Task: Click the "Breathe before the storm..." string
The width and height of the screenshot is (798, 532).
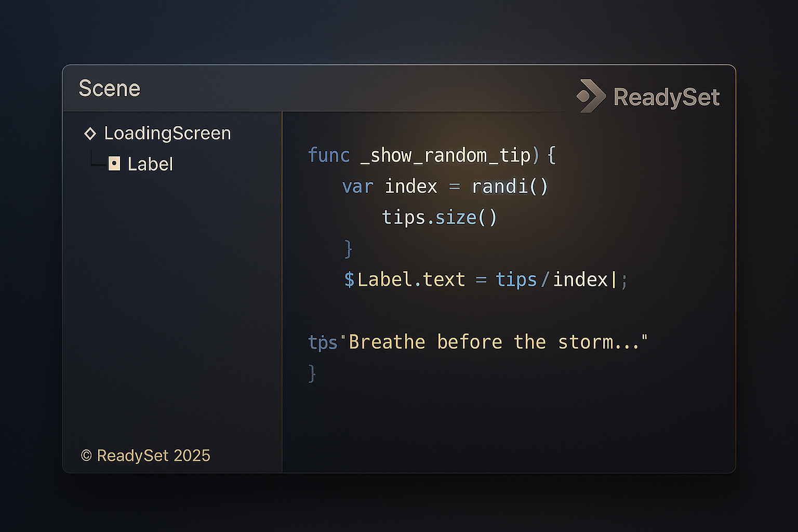Action: (498, 342)
